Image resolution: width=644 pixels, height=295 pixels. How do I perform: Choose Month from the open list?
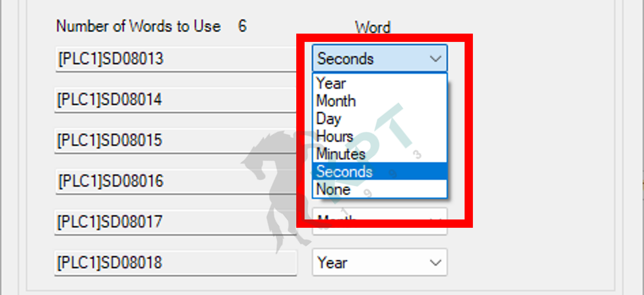pyautogui.click(x=379, y=101)
